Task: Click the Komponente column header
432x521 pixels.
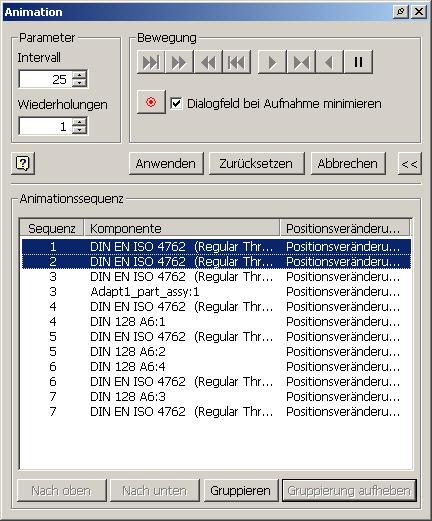Action: pyautogui.click(x=182, y=228)
